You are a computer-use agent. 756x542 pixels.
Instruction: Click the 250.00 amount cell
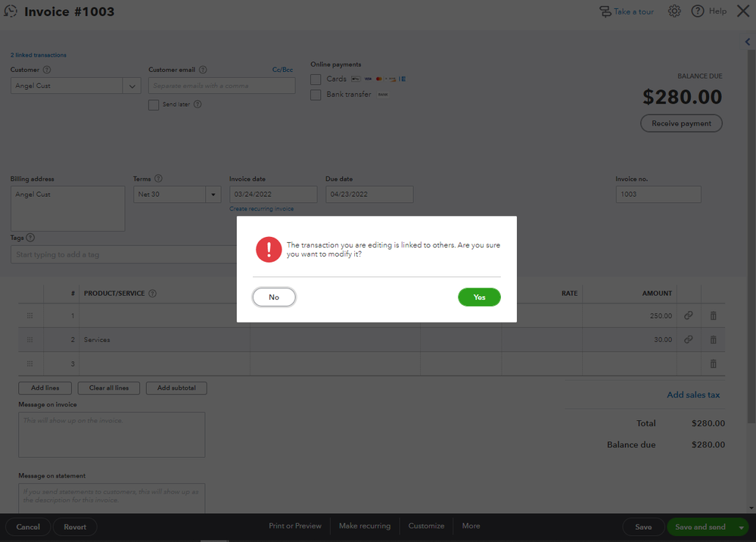(629, 316)
